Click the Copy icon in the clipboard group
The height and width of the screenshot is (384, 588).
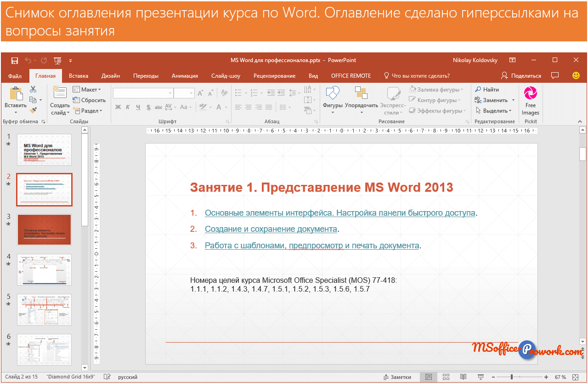click(33, 100)
